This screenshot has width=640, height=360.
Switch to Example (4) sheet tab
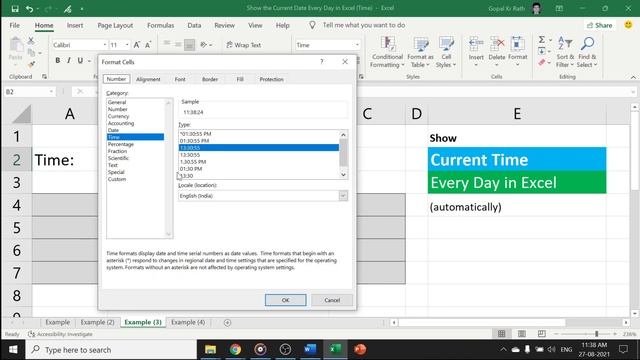[x=188, y=322]
